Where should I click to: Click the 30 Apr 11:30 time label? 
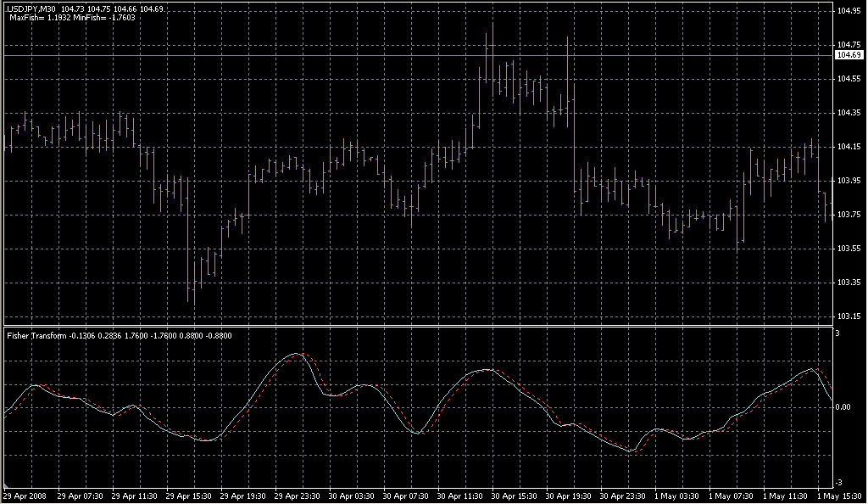[x=461, y=496]
